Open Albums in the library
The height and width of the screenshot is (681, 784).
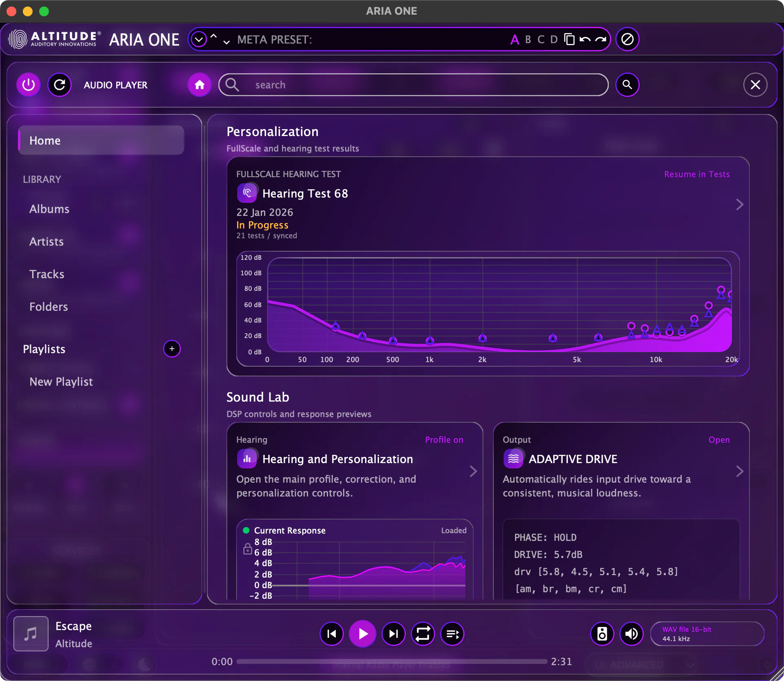pos(49,209)
